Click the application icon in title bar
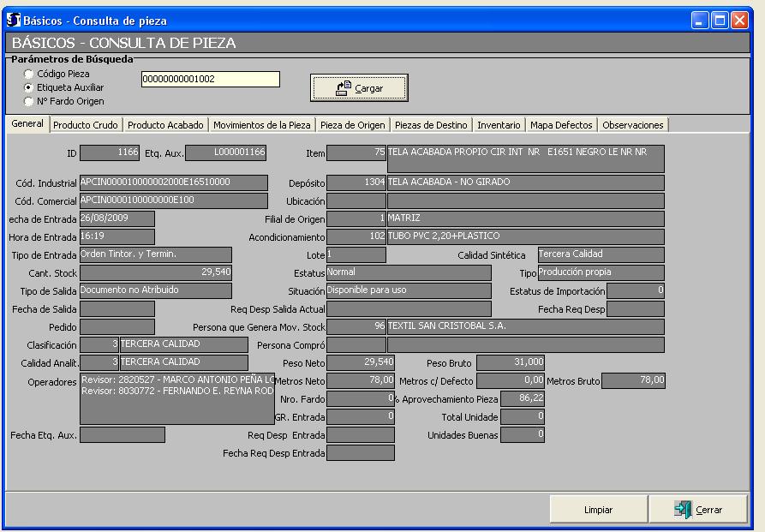Screen dimensions: 765x532 coord(13,20)
